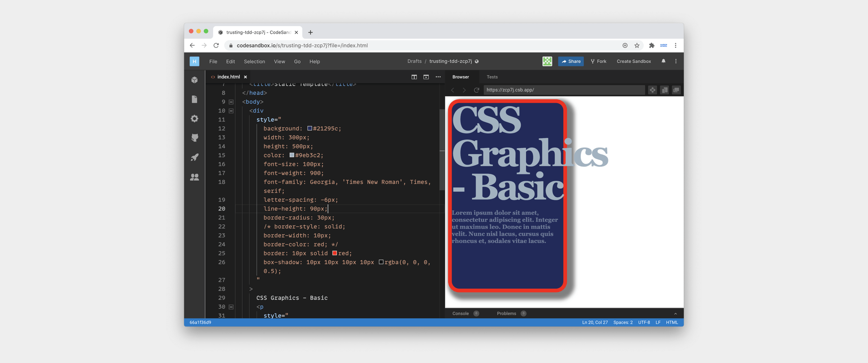Open the Chrome extensions puzzle icon
868x363 pixels.
pos(651,45)
